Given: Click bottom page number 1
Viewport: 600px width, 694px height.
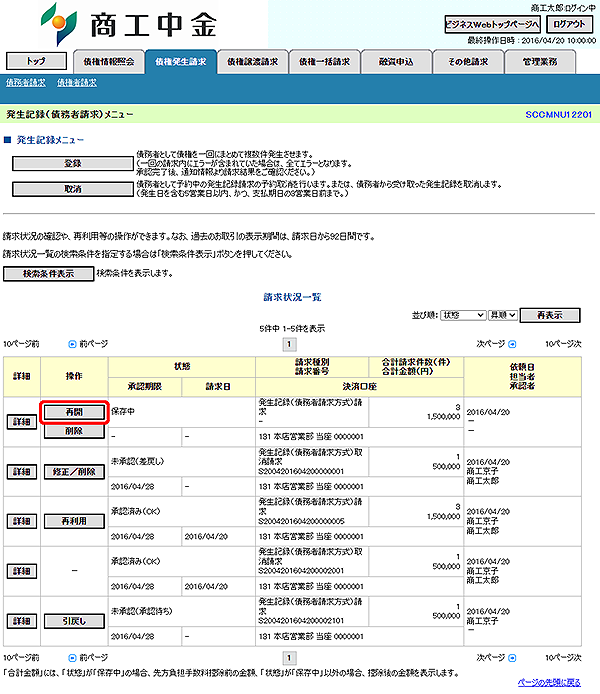Looking at the screenshot, I should click(x=289, y=658).
